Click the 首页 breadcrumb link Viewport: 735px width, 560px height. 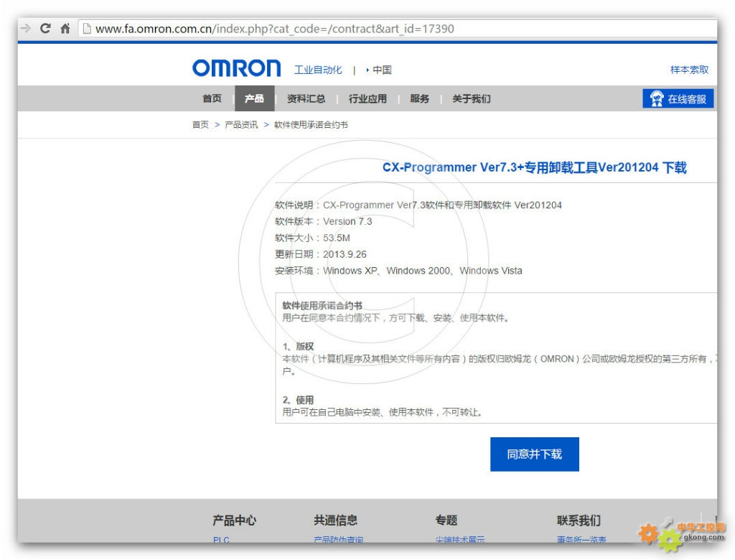tap(200, 125)
